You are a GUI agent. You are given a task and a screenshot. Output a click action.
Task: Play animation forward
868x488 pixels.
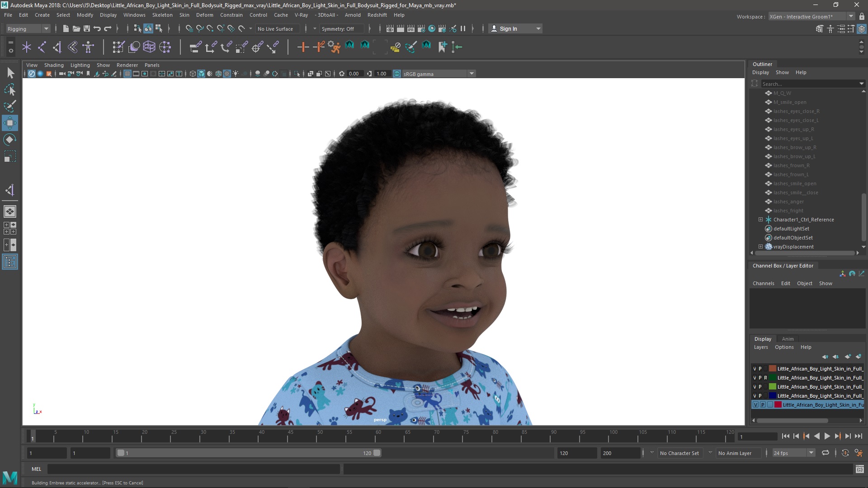click(827, 436)
